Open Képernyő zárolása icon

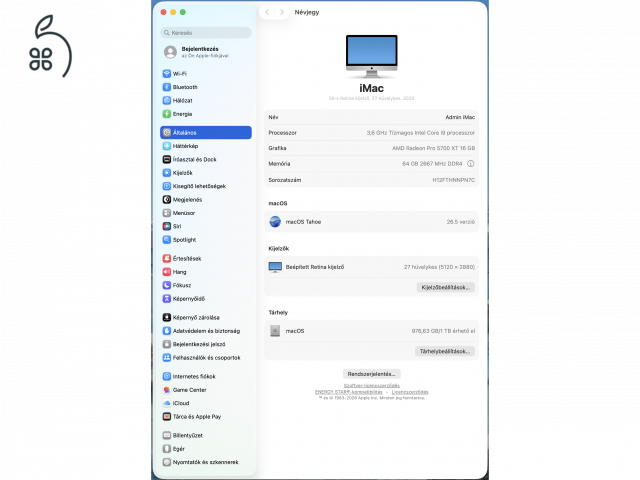tap(167, 318)
